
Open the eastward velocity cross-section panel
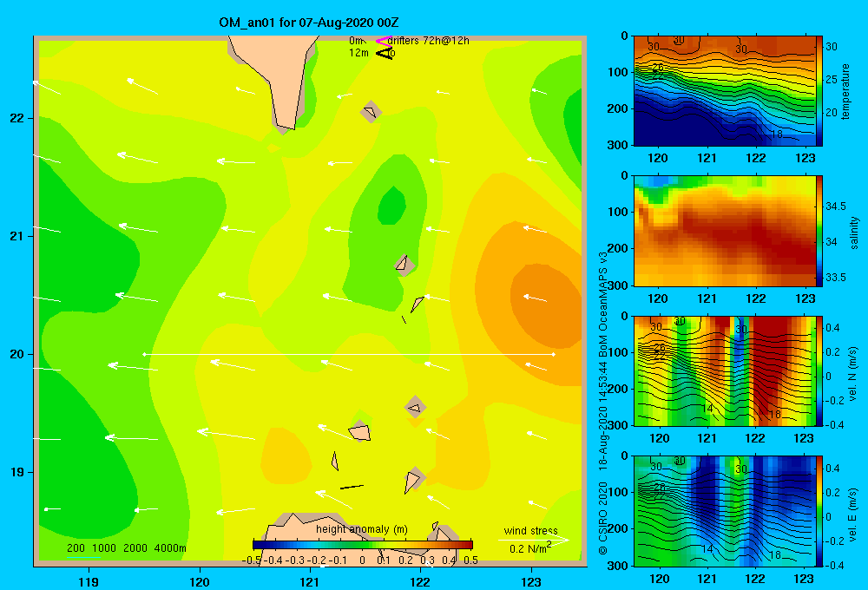[725, 511]
